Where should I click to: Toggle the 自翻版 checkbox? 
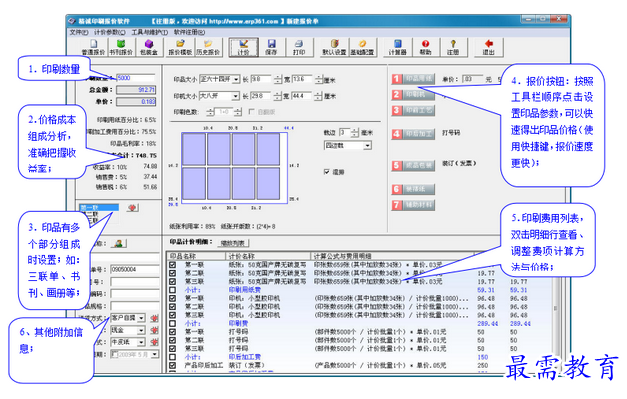point(252,112)
